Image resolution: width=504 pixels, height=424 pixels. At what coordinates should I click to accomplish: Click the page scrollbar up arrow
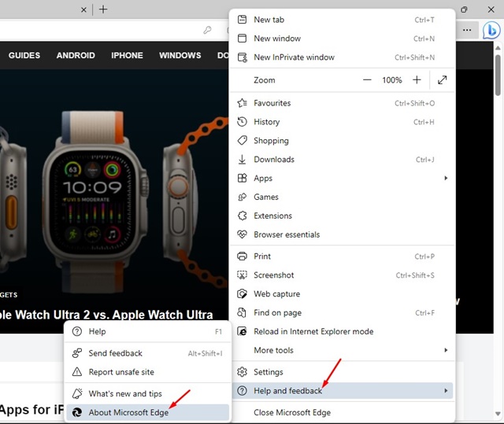tap(498, 48)
